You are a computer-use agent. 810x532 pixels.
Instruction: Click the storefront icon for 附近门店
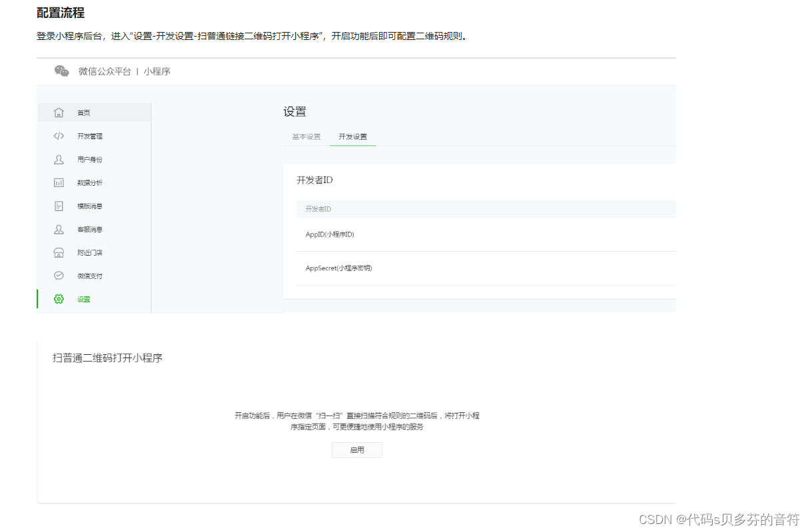point(59,252)
